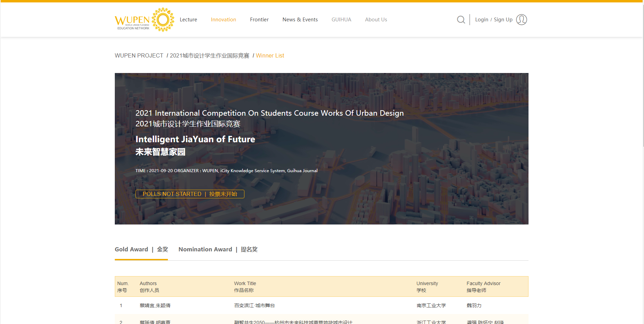Image resolution: width=644 pixels, height=324 pixels.
Task: Go to the Innovation menu item
Action: pyautogui.click(x=223, y=20)
